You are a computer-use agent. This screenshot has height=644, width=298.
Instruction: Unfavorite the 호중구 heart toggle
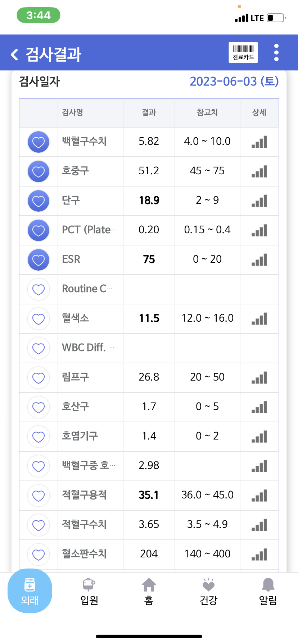pyautogui.click(x=39, y=171)
